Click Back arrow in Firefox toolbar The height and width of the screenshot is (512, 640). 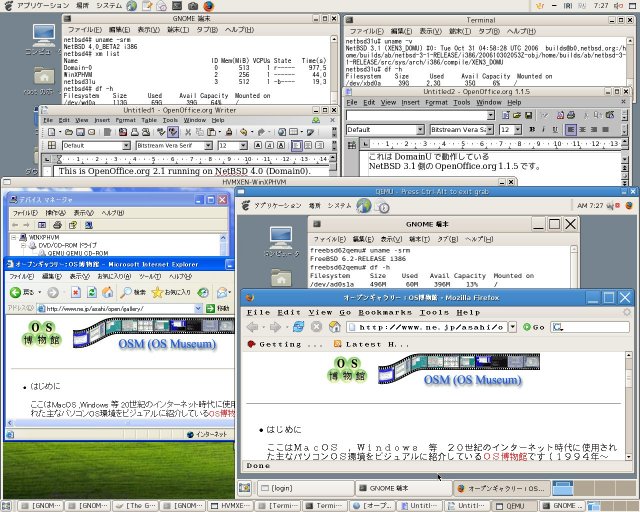pyautogui.click(x=252, y=327)
